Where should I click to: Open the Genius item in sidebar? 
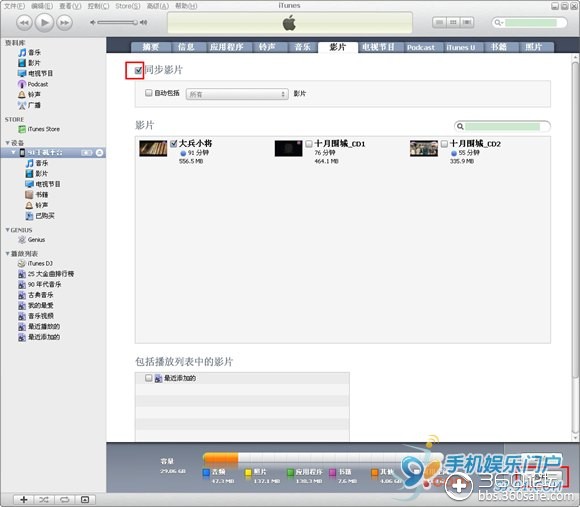click(32, 240)
